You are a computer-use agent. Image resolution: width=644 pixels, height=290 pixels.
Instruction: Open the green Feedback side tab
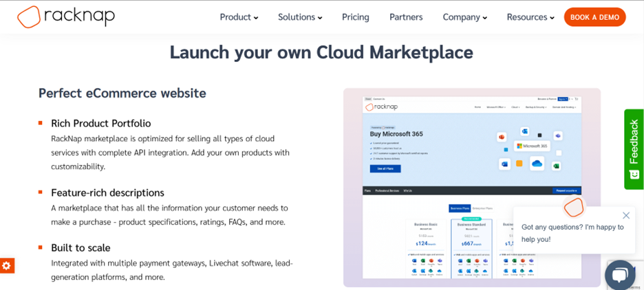click(x=634, y=141)
